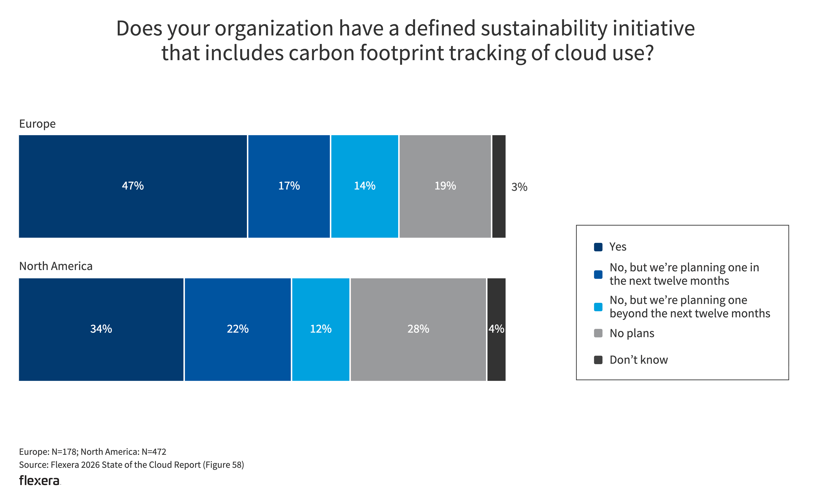Image resolution: width=815 pixels, height=504 pixels.
Task: Click the 12% segment in North America bar
Action: pos(321,329)
